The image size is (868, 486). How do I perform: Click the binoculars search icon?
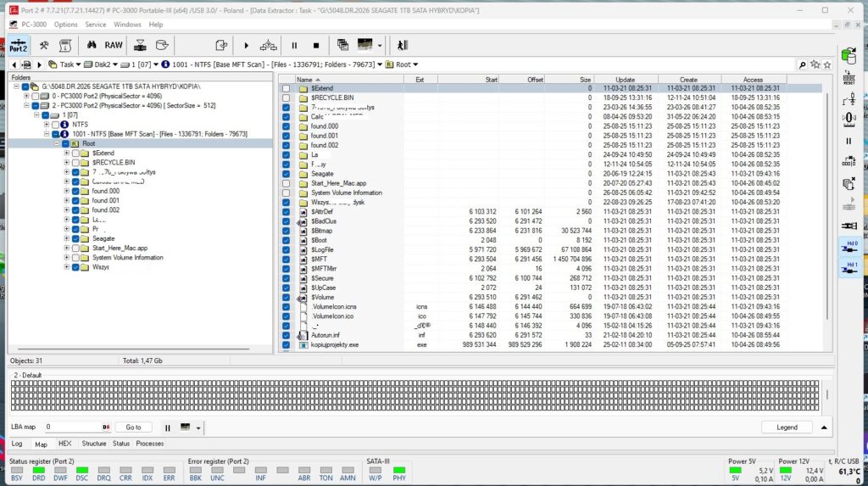[x=92, y=45]
